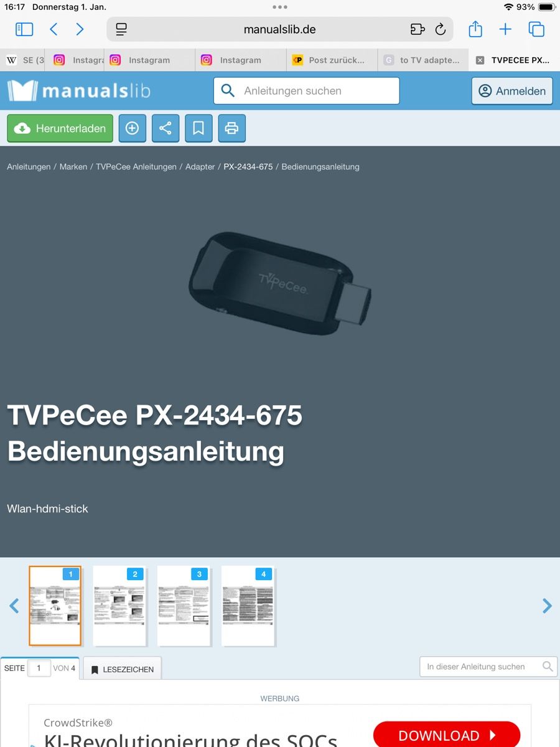This screenshot has width=560, height=747.
Task: Open page 4 thumbnail
Action: [248, 606]
